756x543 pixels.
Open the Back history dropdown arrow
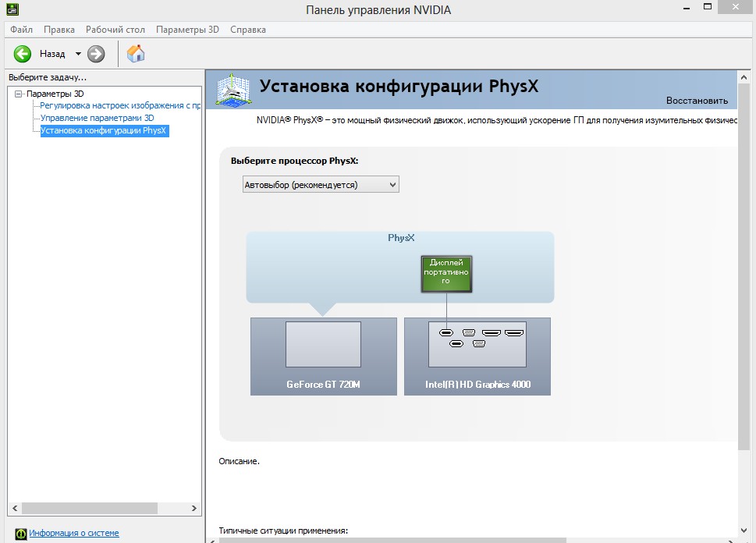(x=78, y=54)
